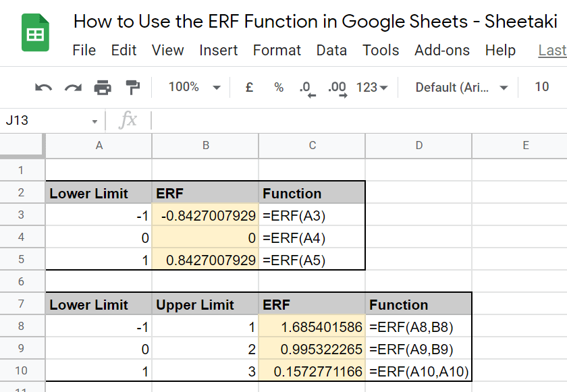Open the 123 more formats dropdown
This screenshot has width=567, height=392.
pyautogui.click(x=372, y=88)
